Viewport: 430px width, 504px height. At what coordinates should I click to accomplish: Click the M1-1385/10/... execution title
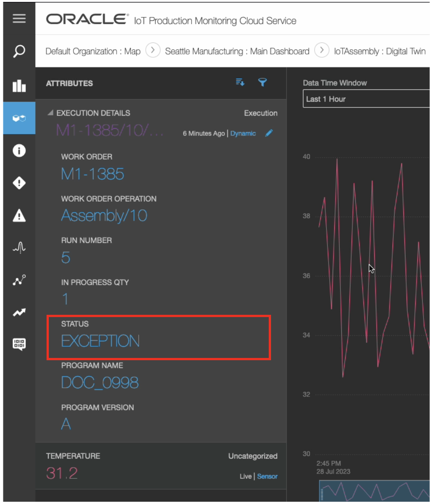tap(110, 130)
